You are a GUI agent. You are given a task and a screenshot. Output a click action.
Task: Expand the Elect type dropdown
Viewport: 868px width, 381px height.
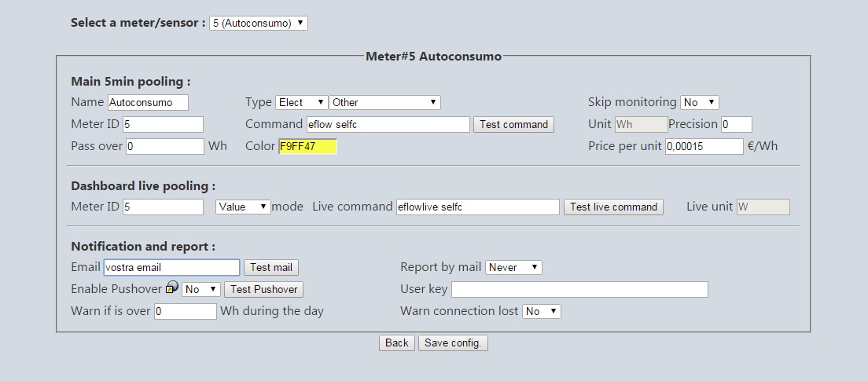tap(301, 102)
